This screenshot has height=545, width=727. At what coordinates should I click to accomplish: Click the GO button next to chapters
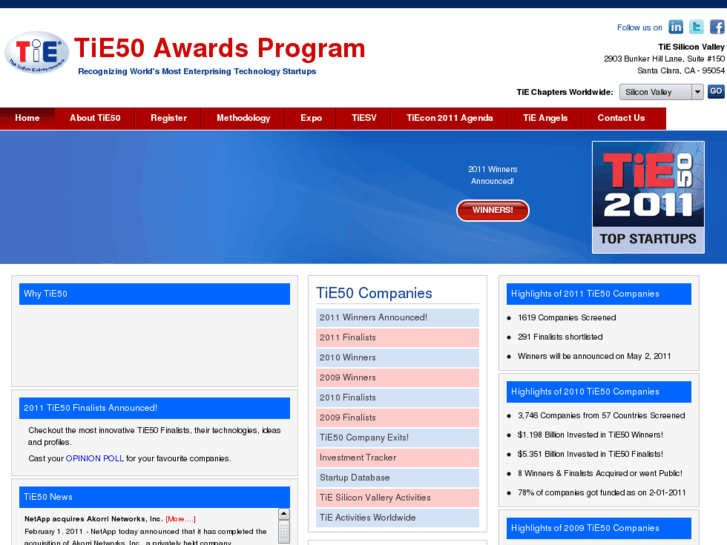click(x=716, y=91)
